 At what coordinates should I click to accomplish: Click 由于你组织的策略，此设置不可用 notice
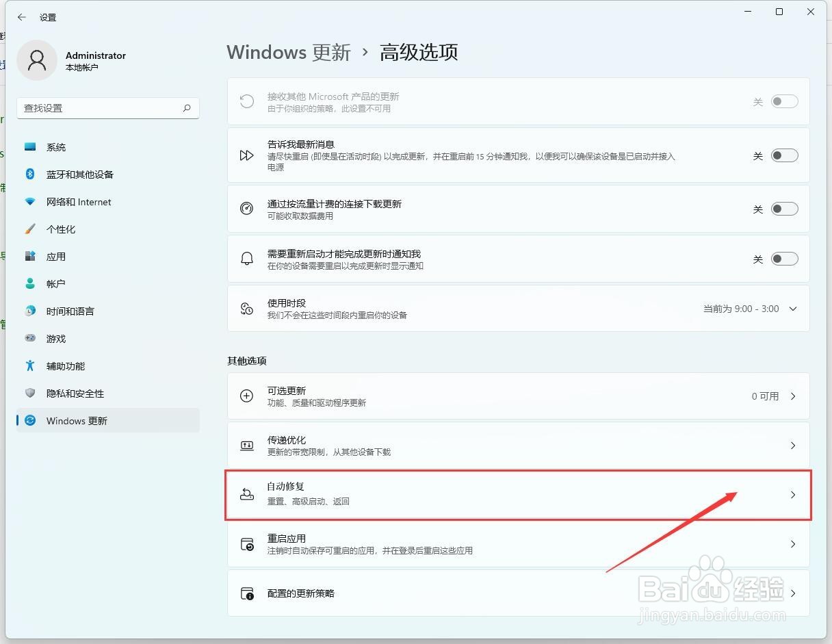coord(329,108)
